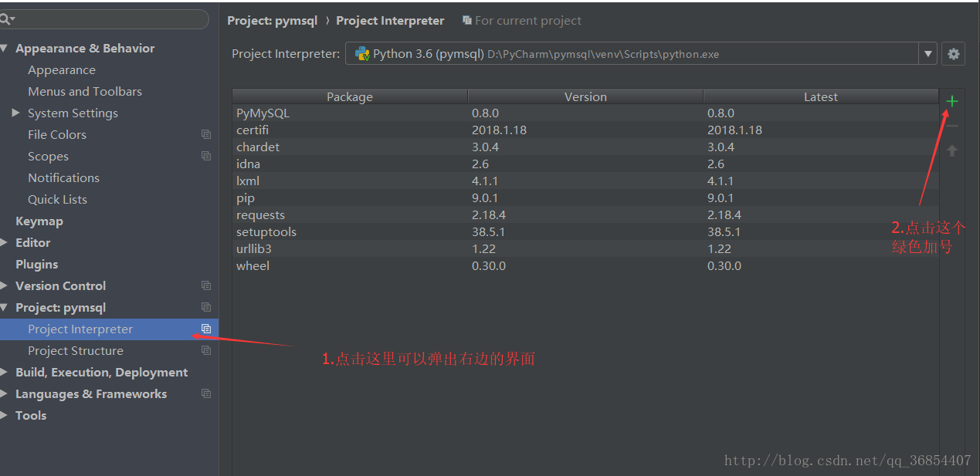Image resolution: width=980 pixels, height=476 pixels.
Task: Click project-level icon beside File Colors
Action: [x=206, y=134]
